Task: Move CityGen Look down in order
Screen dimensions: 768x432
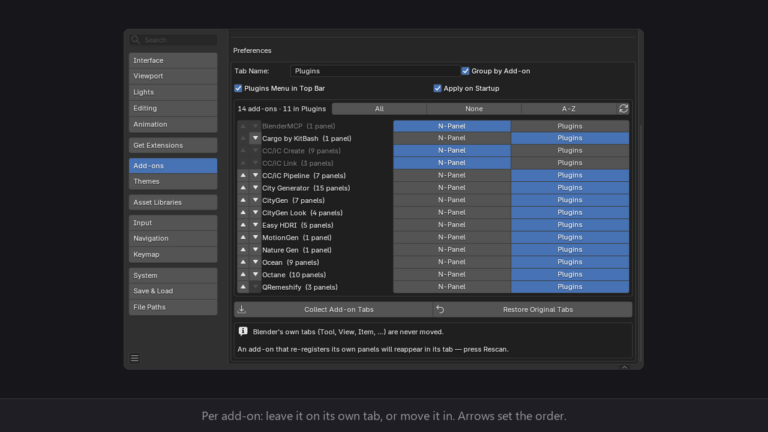Action: click(255, 213)
